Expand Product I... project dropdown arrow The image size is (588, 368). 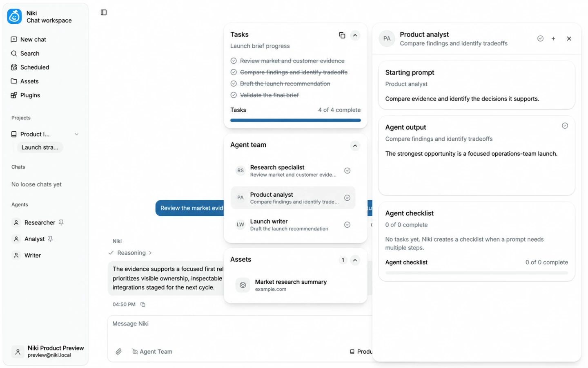pos(76,134)
